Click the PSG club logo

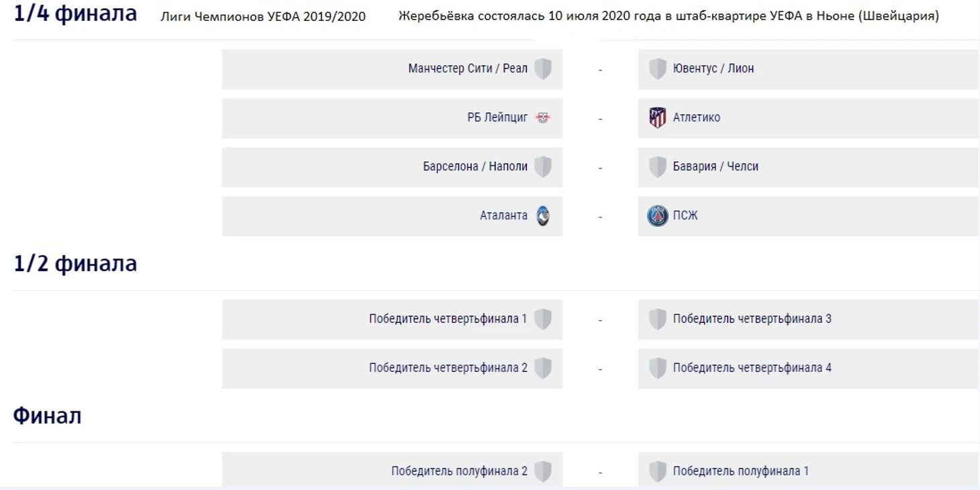coord(658,215)
